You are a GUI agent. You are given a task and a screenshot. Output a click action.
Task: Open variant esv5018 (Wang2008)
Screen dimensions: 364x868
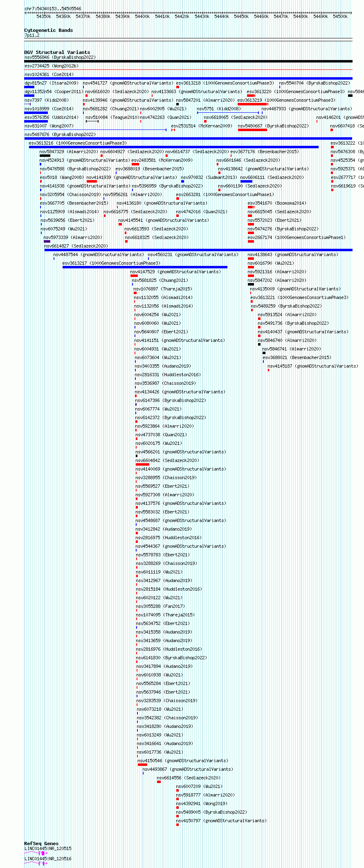[62, 177]
